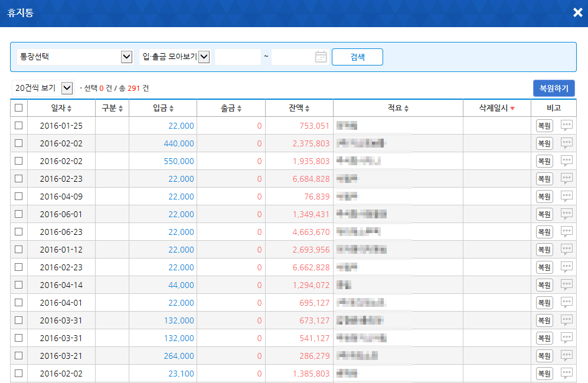Check the row with balance 6,684,828
This screenshot has width=588, height=383.
tap(19, 179)
